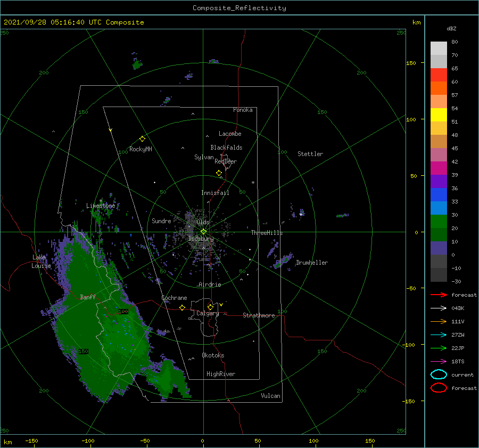Viewport: 479px width, 448px height.
Task: Select the purple 10 dBZ color swatch
Action: (x=439, y=248)
